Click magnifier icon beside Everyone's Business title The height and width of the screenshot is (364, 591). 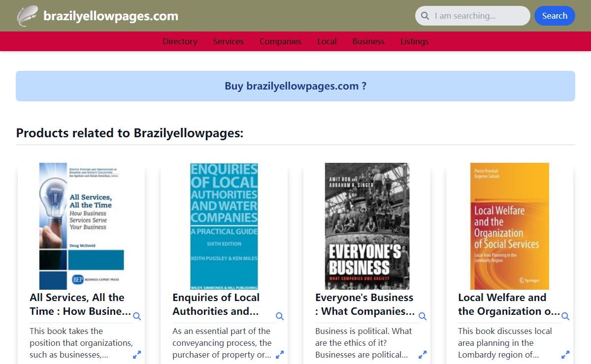(423, 316)
